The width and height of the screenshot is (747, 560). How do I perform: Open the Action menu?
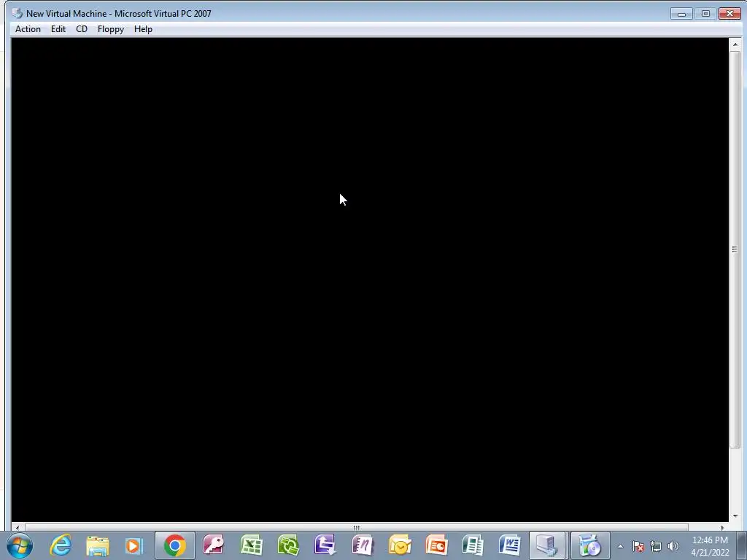(28, 29)
